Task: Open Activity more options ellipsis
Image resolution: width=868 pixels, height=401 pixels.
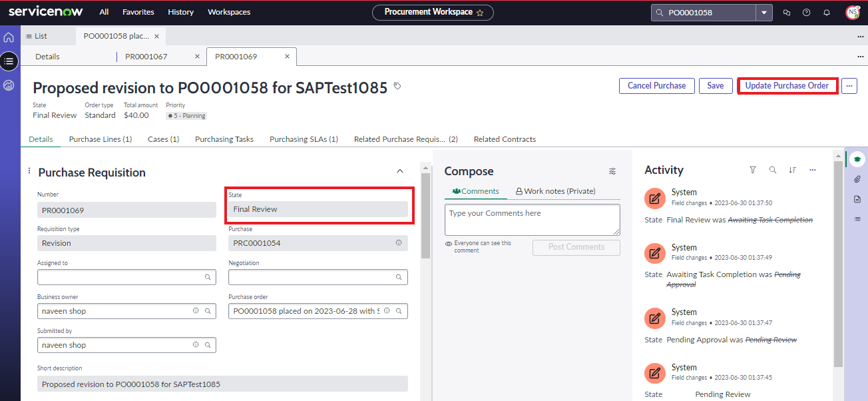Action: pos(813,170)
